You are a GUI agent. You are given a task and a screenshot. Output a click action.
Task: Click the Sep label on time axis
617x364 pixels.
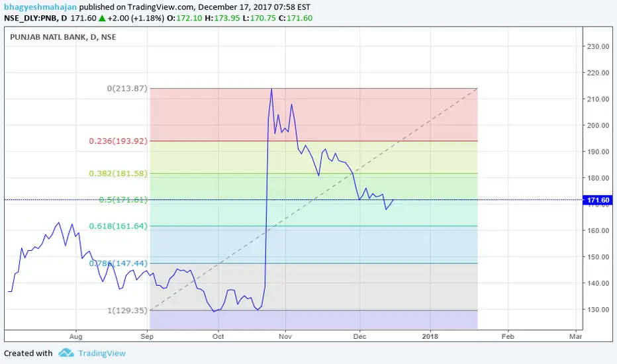point(147,336)
